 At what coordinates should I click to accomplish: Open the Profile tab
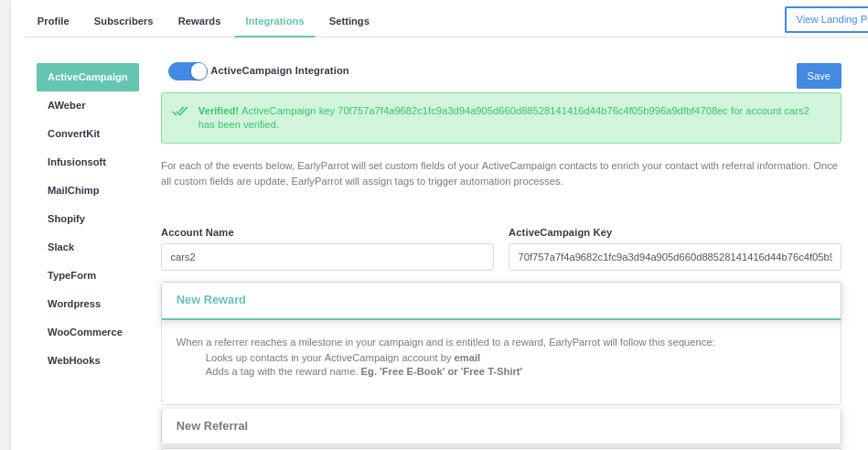click(53, 21)
